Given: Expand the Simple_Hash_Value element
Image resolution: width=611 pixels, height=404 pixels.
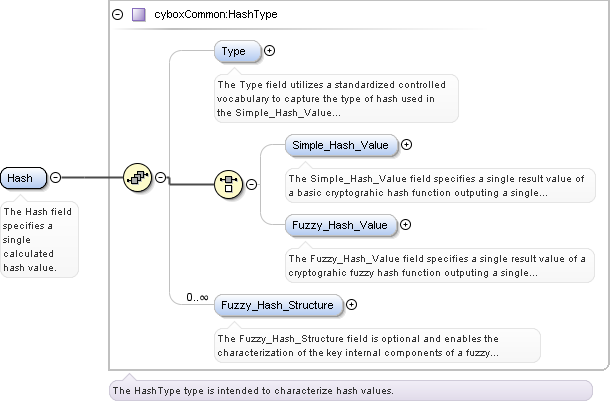Looking at the screenshot, I should coord(406,145).
